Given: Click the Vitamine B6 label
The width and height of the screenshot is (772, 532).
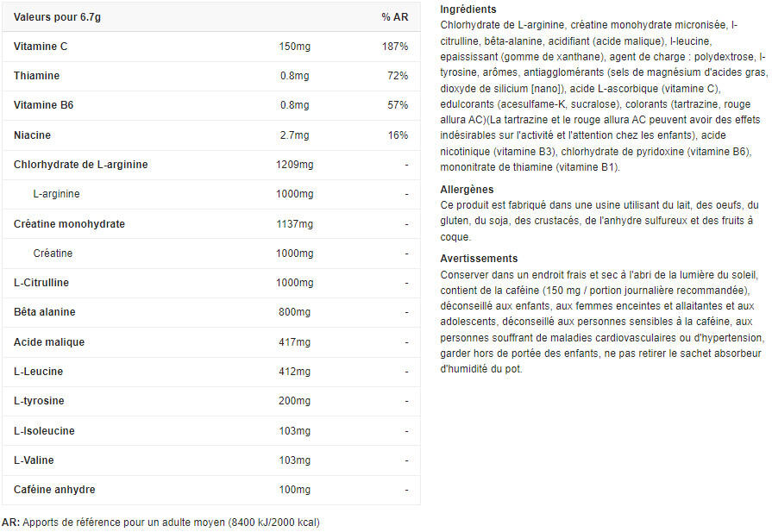Looking at the screenshot, I should click(x=43, y=105).
